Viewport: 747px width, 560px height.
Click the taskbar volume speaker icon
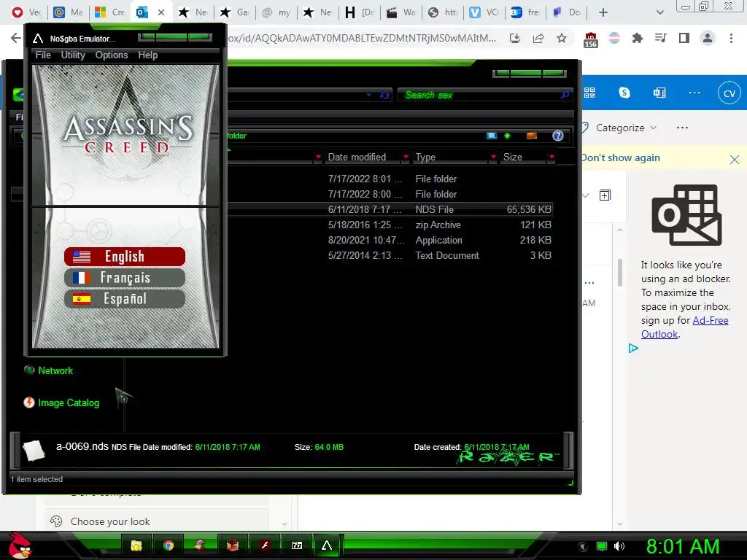(x=619, y=546)
